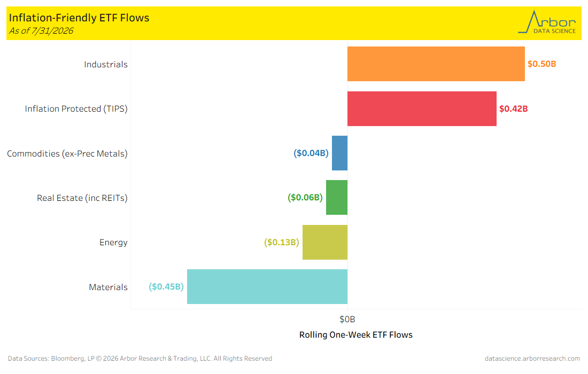Click the Industrials category label

point(106,65)
